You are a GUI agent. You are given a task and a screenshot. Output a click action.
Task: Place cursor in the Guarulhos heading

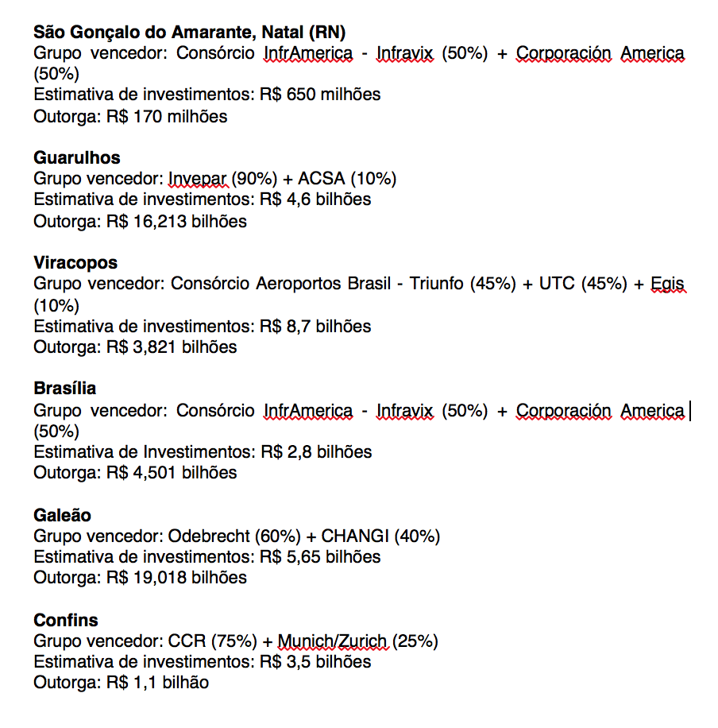76,158
